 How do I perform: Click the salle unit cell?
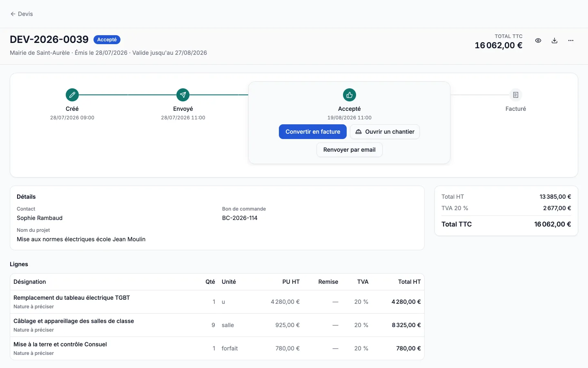click(x=228, y=325)
